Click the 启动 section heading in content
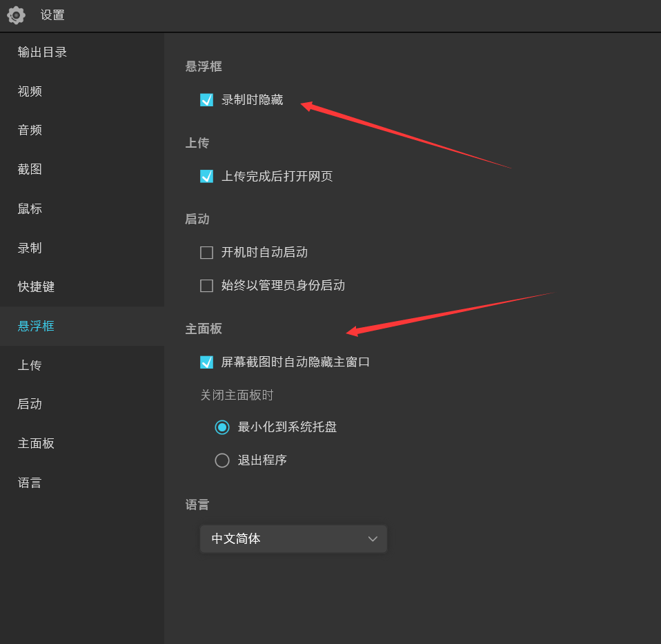Viewport: 661px width, 644px height. (x=197, y=219)
